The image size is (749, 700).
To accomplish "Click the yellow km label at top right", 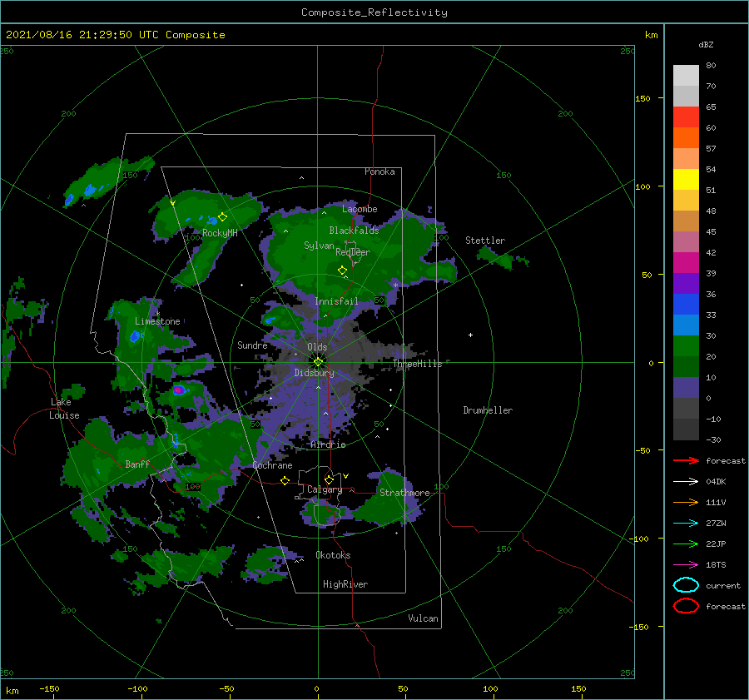I will [651, 35].
